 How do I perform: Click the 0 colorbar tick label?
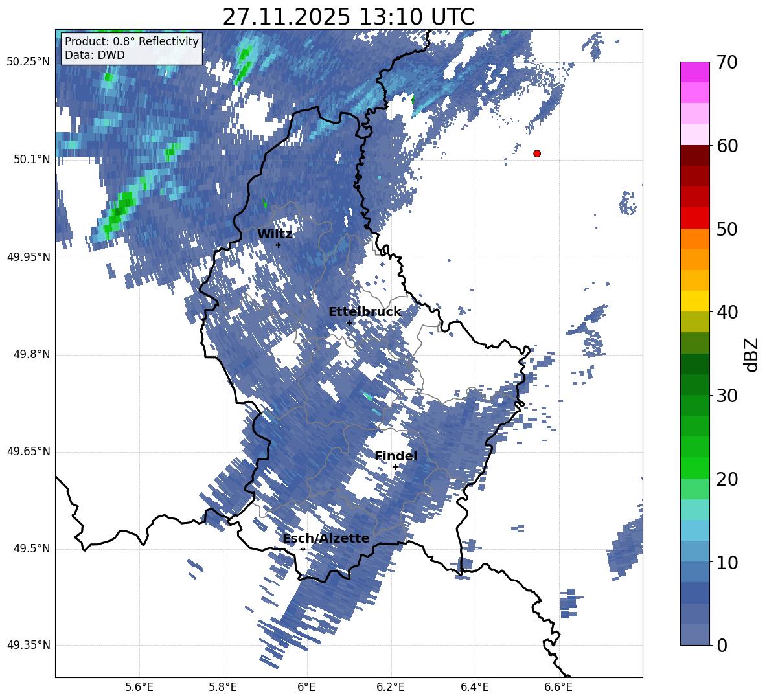(x=722, y=646)
